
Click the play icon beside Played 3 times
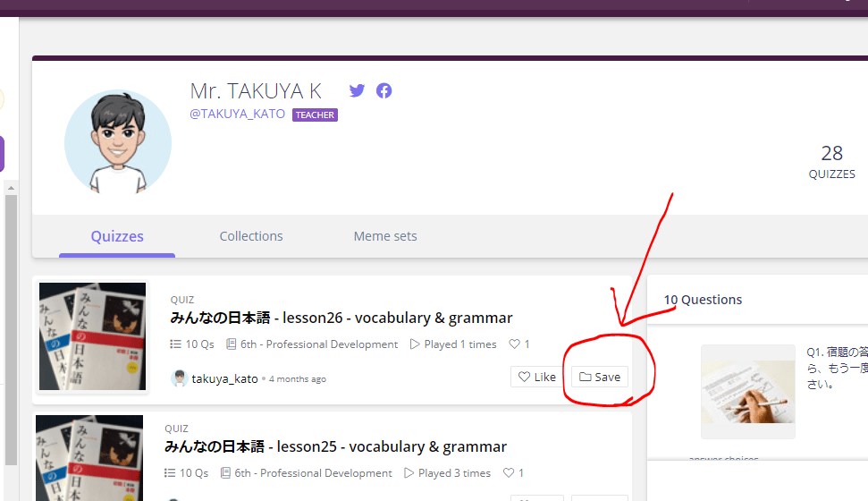tap(409, 472)
